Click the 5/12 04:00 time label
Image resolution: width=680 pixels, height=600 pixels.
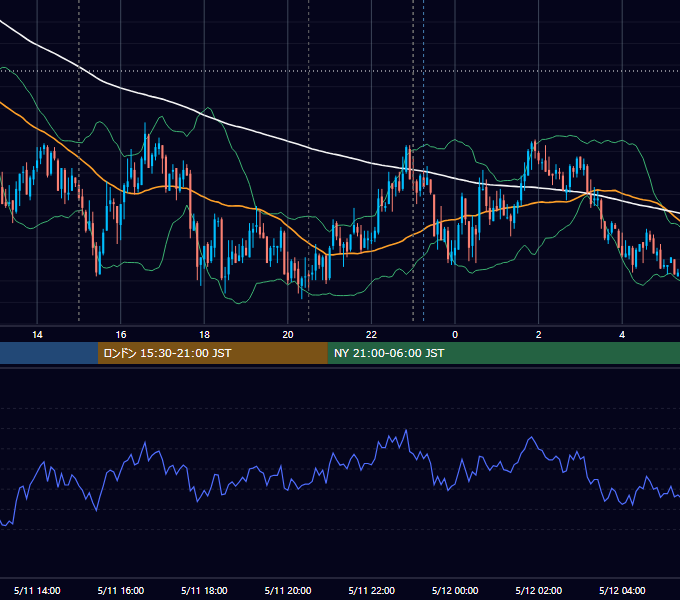pyautogui.click(x=622, y=590)
